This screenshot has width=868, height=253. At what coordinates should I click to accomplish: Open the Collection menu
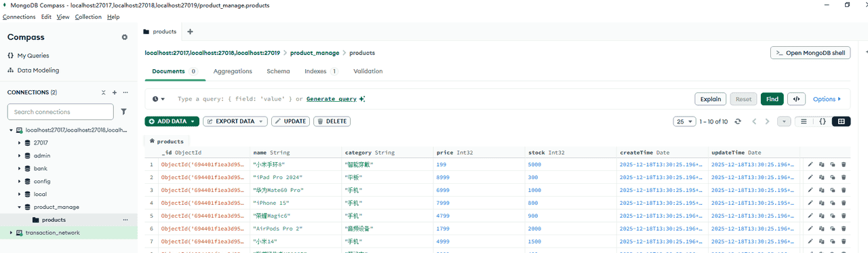tap(88, 17)
